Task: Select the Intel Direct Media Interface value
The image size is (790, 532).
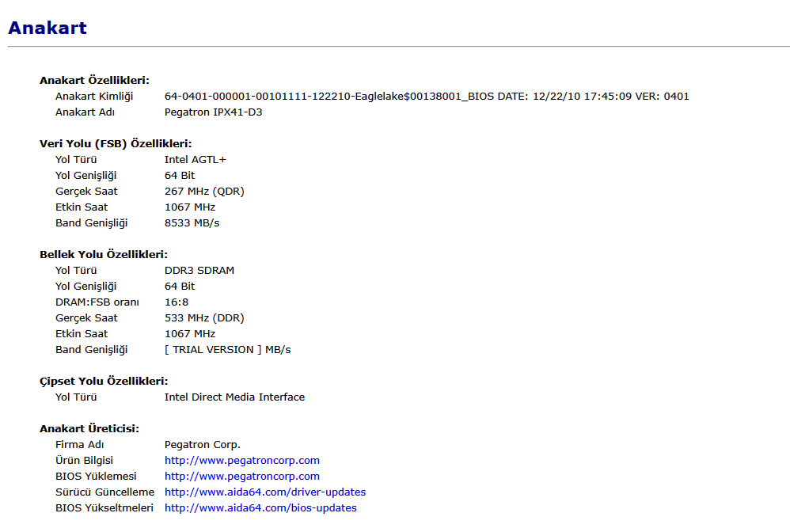Action: click(234, 397)
